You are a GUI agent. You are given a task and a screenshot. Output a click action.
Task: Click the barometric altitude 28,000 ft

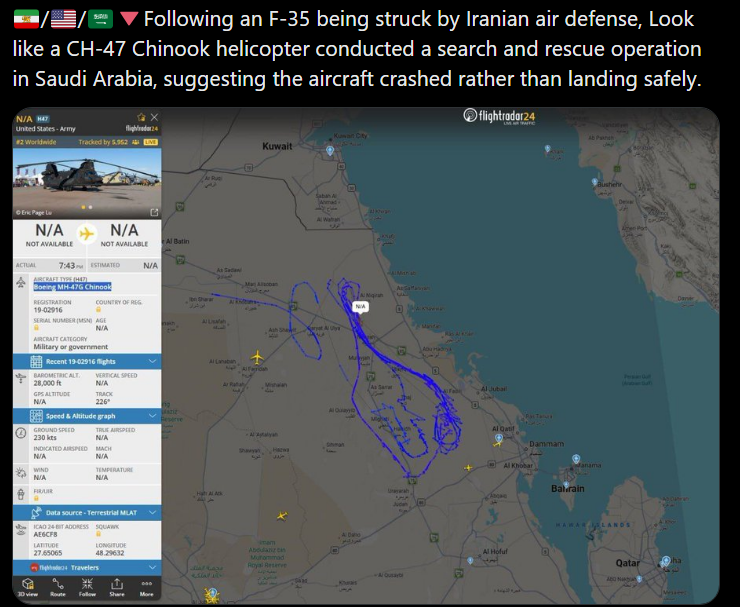point(47,383)
